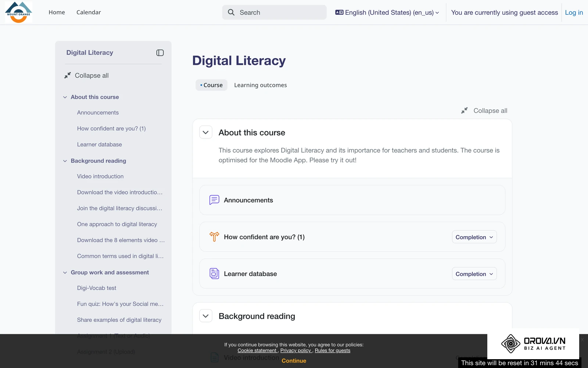588x368 pixels.
Task: Click the Mount Orange logo
Action: [x=19, y=12]
